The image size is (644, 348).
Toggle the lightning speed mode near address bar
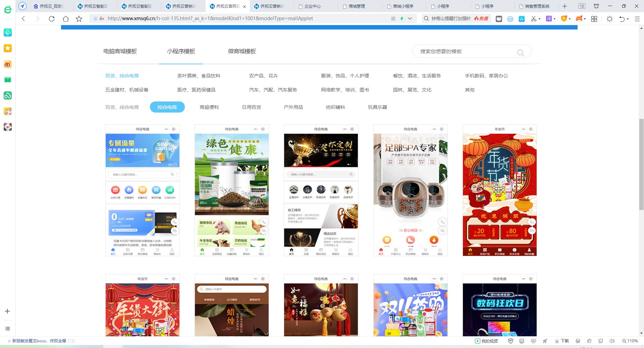click(x=402, y=18)
